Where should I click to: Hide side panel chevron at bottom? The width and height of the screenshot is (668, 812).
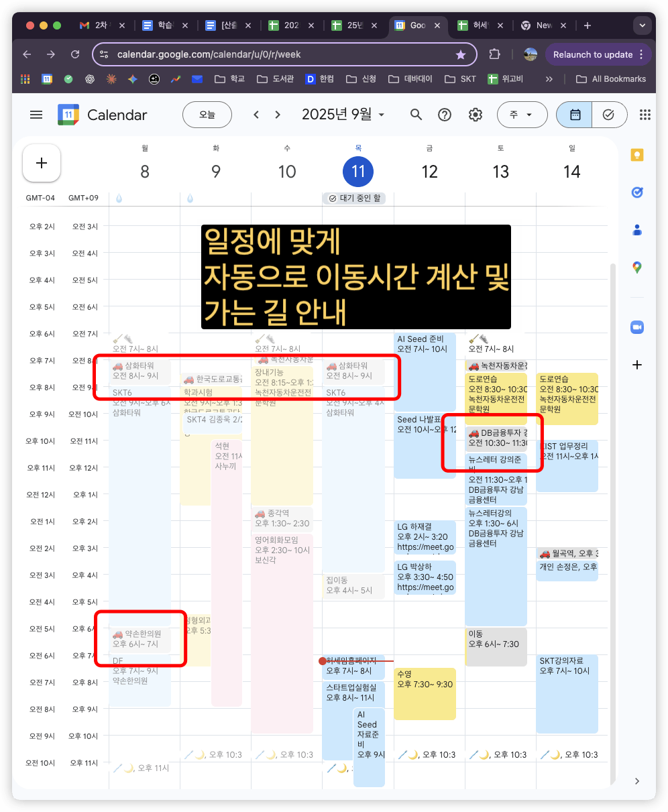[x=637, y=781]
